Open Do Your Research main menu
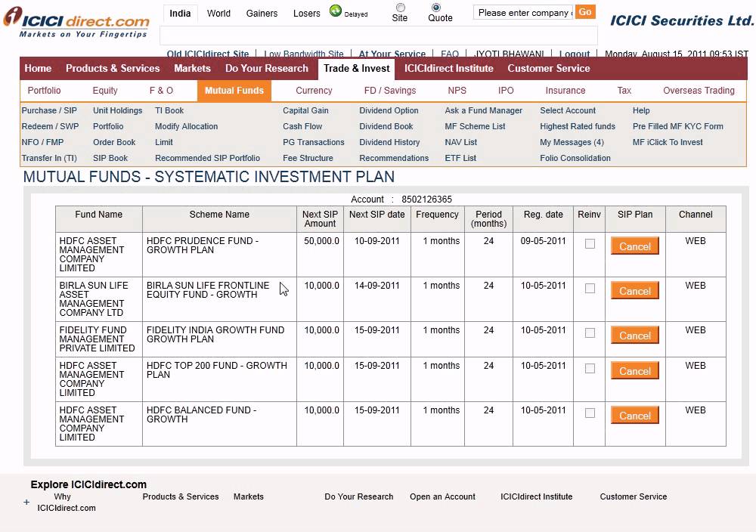756x532 pixels. [267, 69]
